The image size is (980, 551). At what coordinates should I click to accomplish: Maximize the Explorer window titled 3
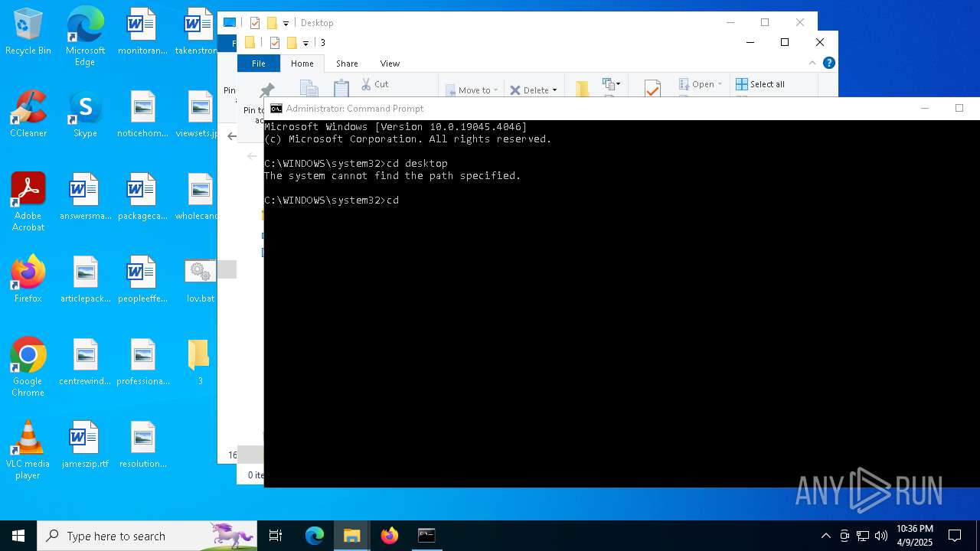click(x=785, y=42)
